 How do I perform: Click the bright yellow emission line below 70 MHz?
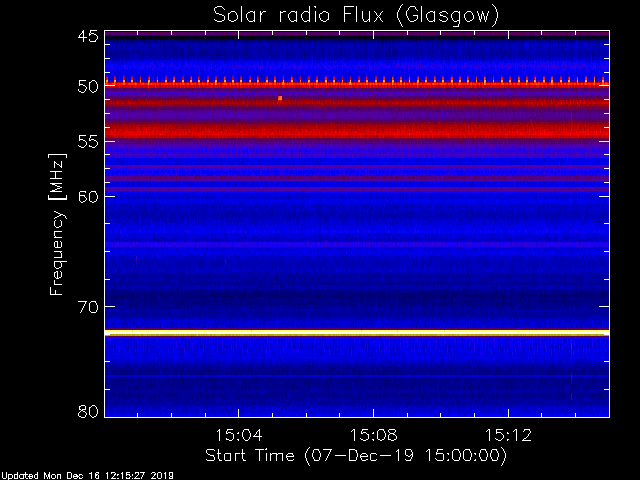(x=357, y=333)
